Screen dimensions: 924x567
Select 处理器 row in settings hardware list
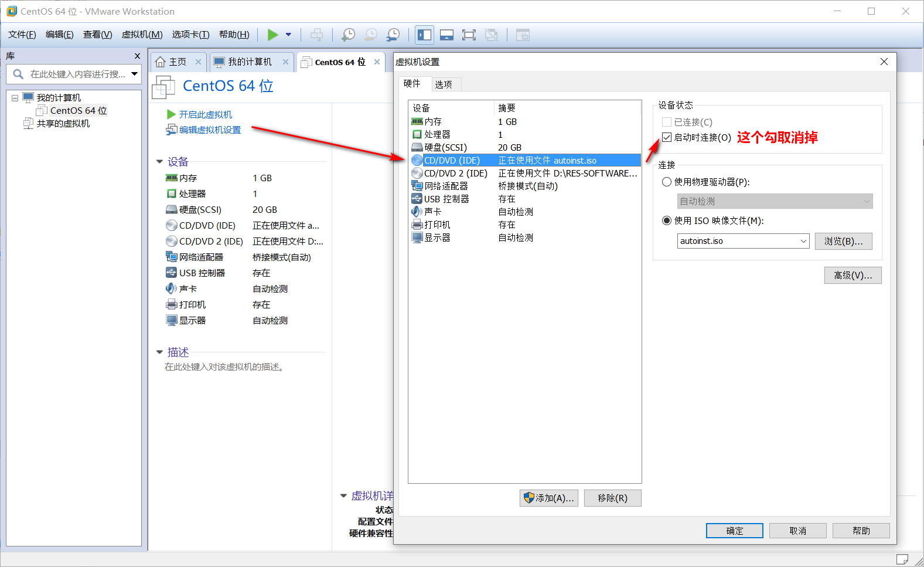click(525, 134)
